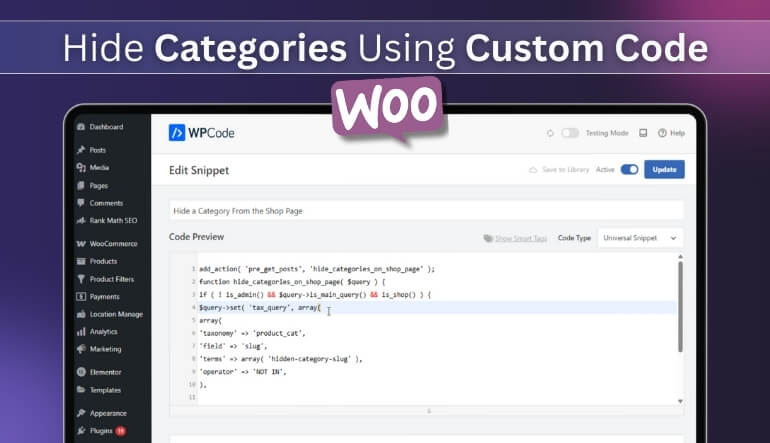Click the Rank Math SEO icon
This screenshot has width=770, height=443.
(x=81, y=221)
